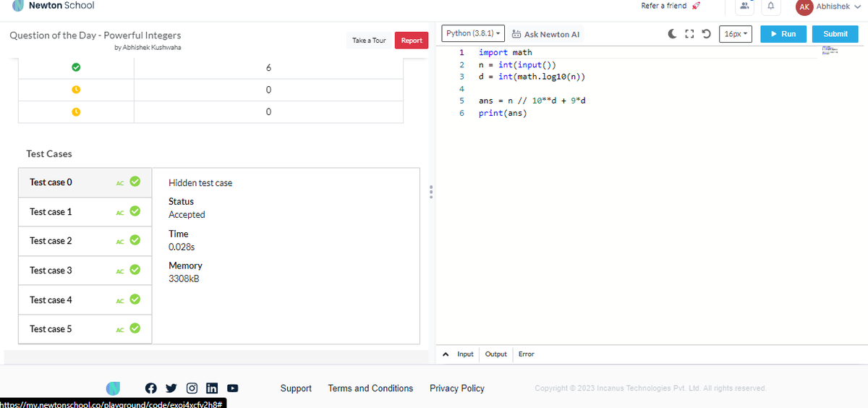Select Test case 3 tab
The width and height of the screenshot is (868, 408).
tap(85, 271)
